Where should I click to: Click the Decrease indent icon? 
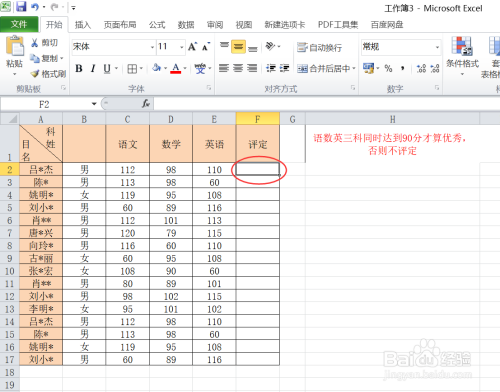coord(271,68)
